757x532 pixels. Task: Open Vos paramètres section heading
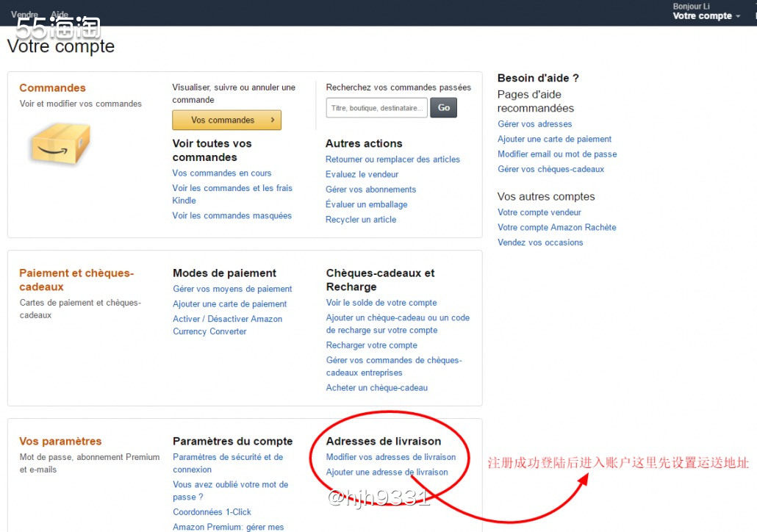pyautogui.click(x=60, y=441)
